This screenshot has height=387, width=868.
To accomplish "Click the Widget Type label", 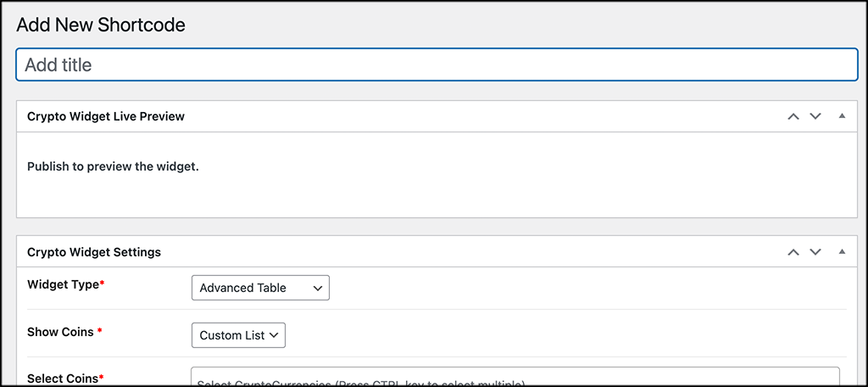I will 66,284.
